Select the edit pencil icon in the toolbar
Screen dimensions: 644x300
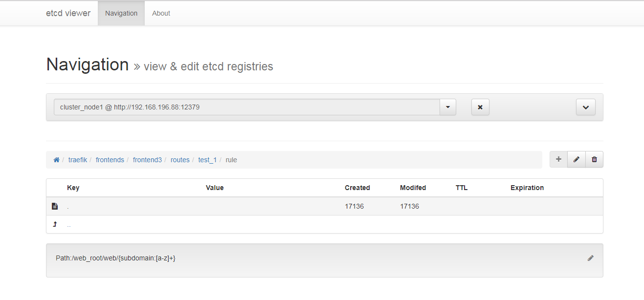pos(576,159)
